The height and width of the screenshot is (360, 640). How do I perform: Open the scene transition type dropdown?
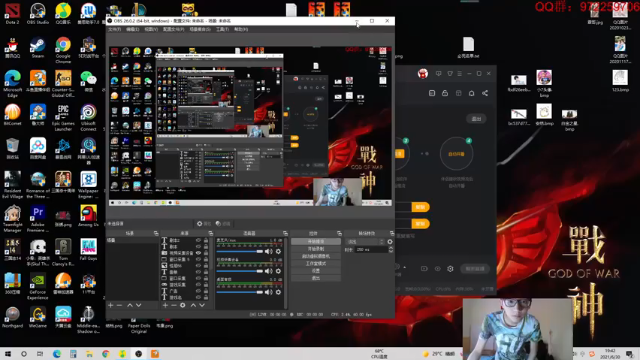click(365, 242)
